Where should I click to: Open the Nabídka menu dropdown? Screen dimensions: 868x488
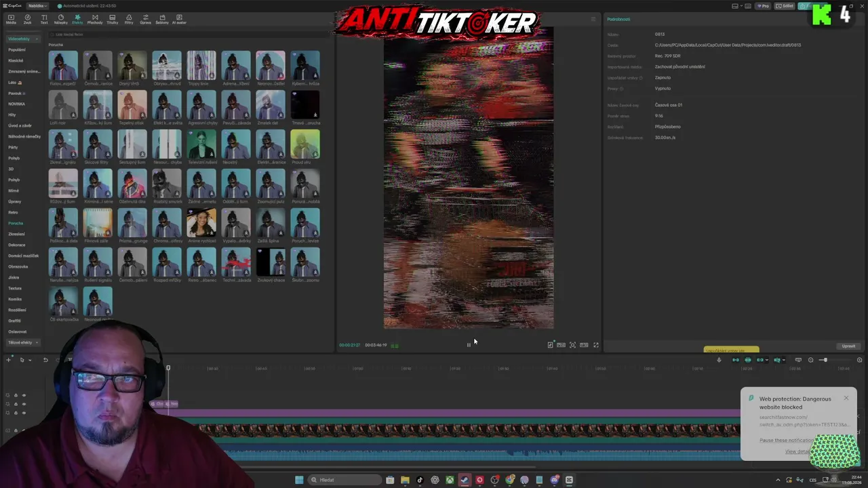[x=37, y=5]
